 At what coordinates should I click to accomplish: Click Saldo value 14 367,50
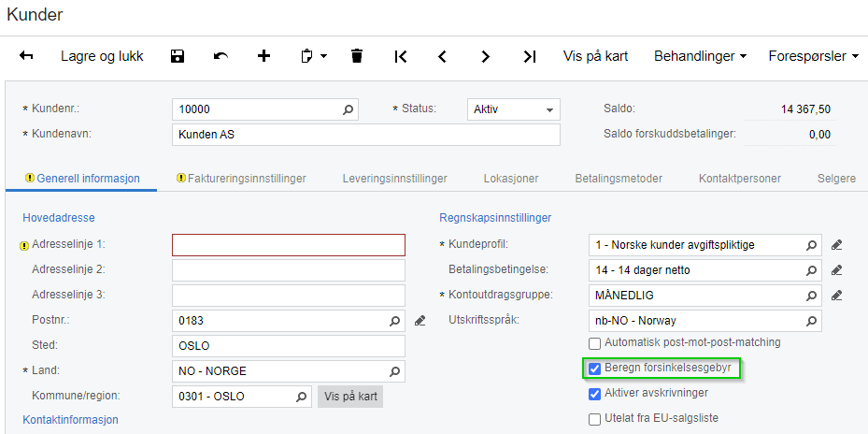point(805,109)
